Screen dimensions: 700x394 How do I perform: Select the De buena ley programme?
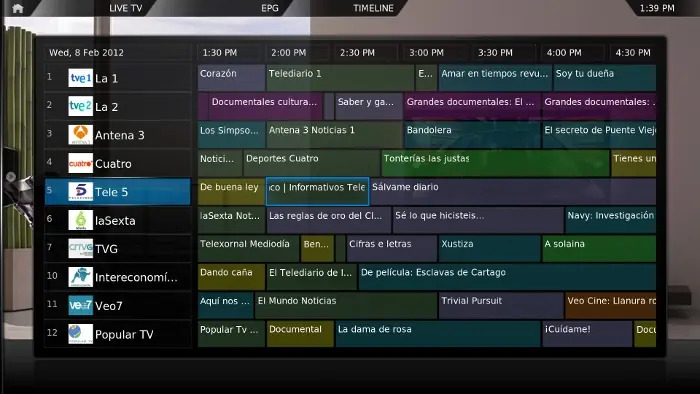click(x=231, y=191)
